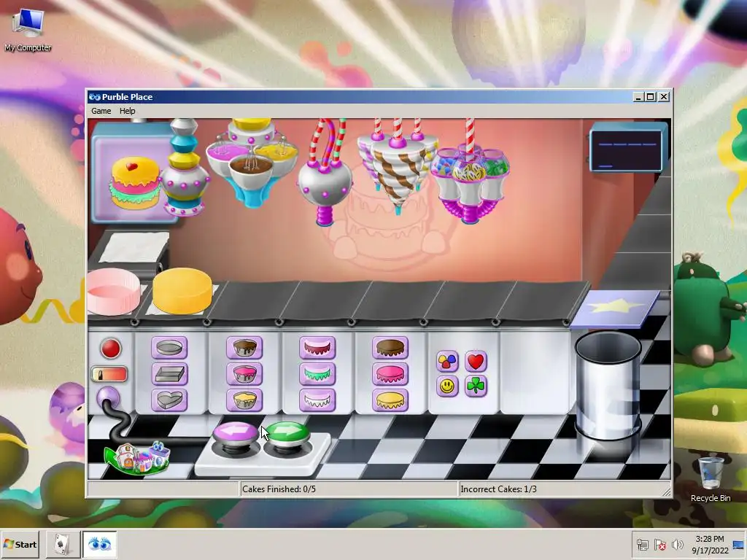
Task: Choose pink strawberry batter bowl
Action: point(244,374)
